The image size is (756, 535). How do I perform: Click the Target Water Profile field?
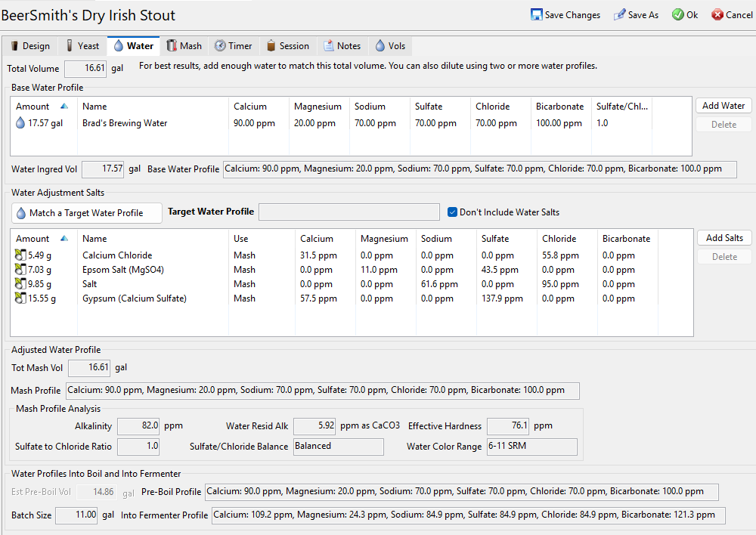click(x=349, y=212)
